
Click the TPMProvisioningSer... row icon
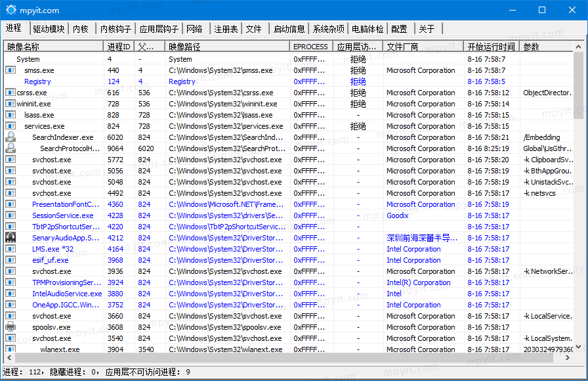pyautogui.click(x=10, y=282)
